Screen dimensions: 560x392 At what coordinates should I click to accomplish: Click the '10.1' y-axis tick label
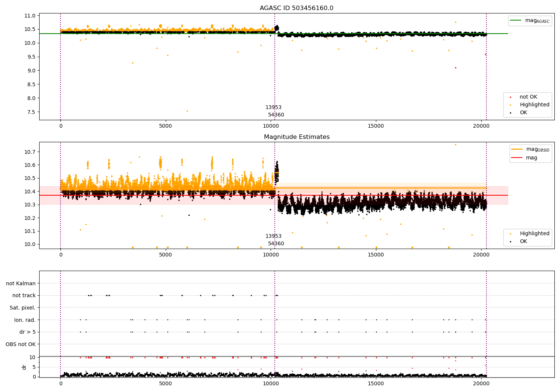pos(31,231)
